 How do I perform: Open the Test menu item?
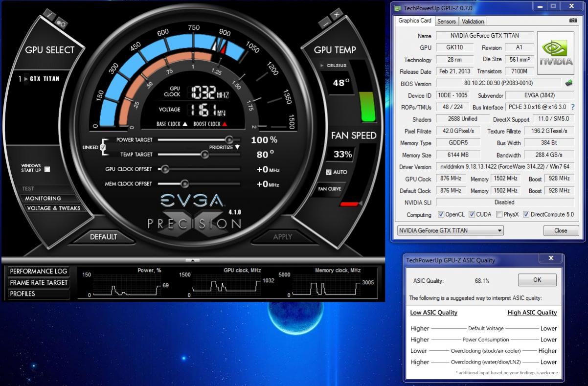(x=28, y=188)
